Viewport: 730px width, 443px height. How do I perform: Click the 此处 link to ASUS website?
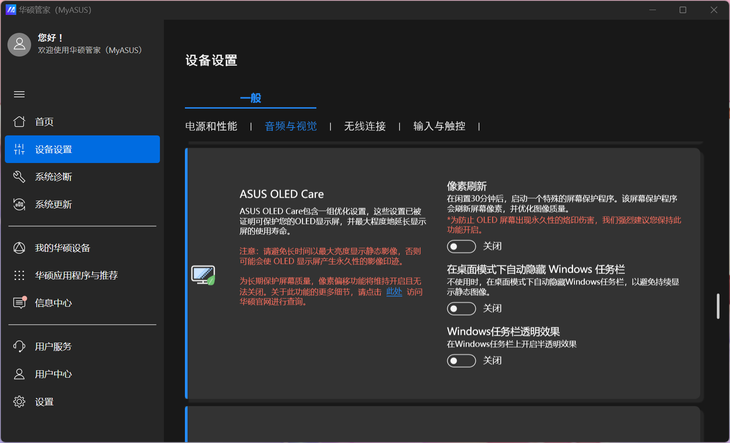[394, 292]
